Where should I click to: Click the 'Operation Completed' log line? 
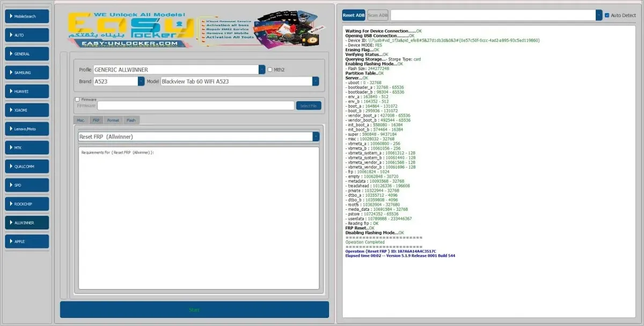coord(365,242)
